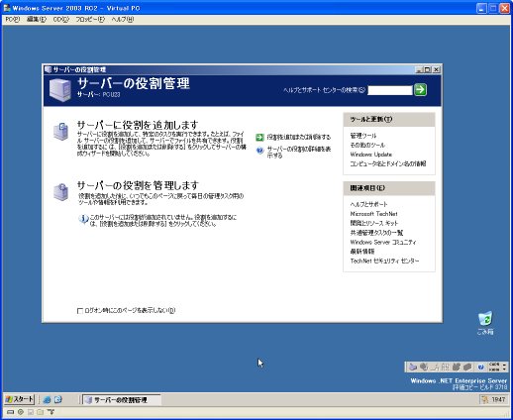Open 共通管理タスクの一覧 link
The height and width of the screenshot is (420, 513).
pyautogui.click(x=376, y=233)
